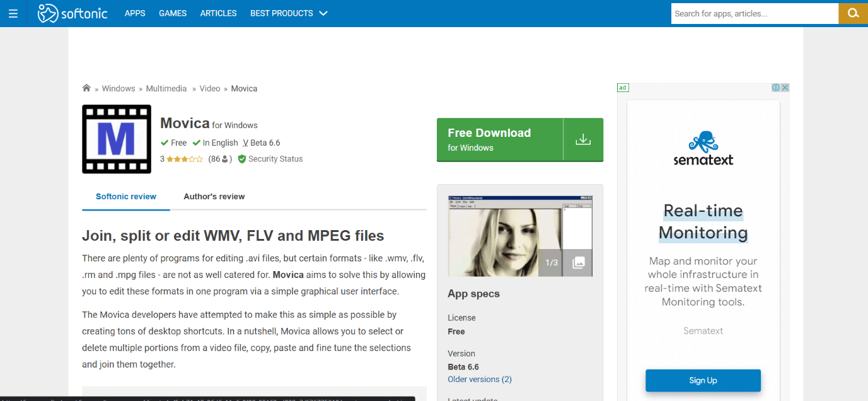Click the orange search magnifier button
Screen dimensions: 868x401
853,13
